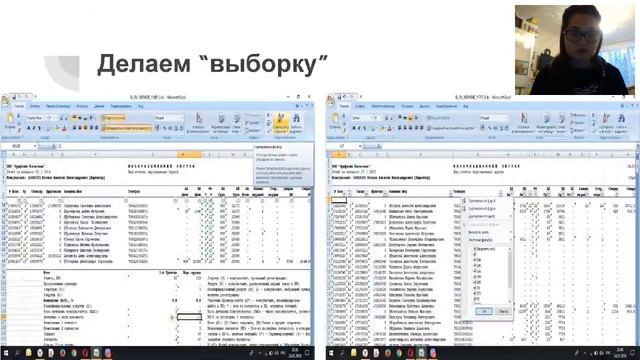This screenshot has width=640, height=360.
Task: Expand name box dropdown in left window
Action: pos(35,146)
